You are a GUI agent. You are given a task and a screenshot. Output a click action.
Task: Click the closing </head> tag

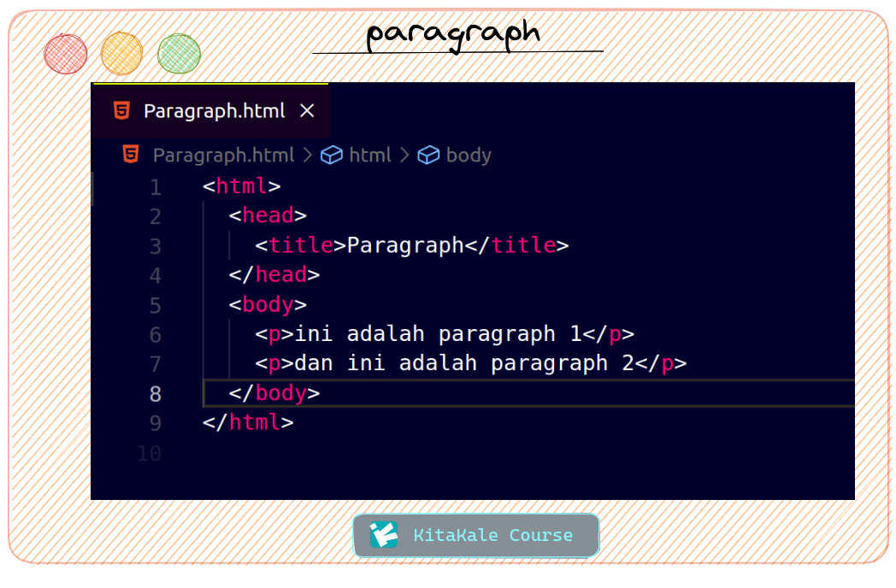(274, 275)
